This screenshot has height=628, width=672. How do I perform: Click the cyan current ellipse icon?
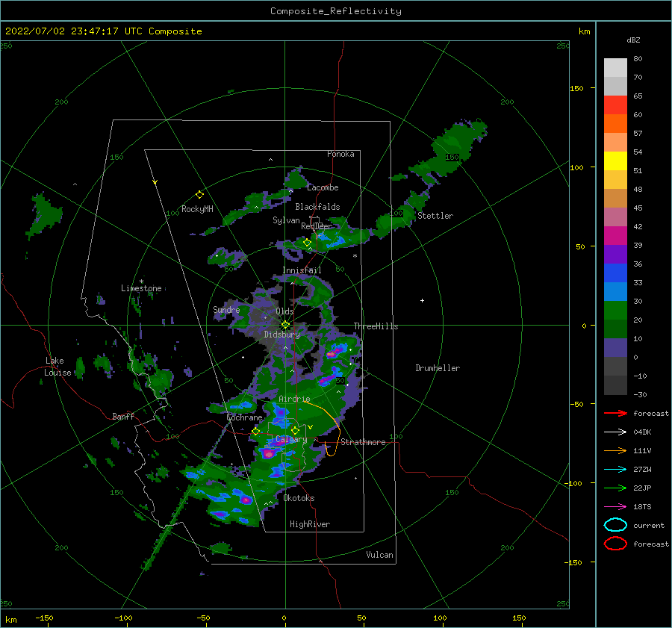click(615, 525)
